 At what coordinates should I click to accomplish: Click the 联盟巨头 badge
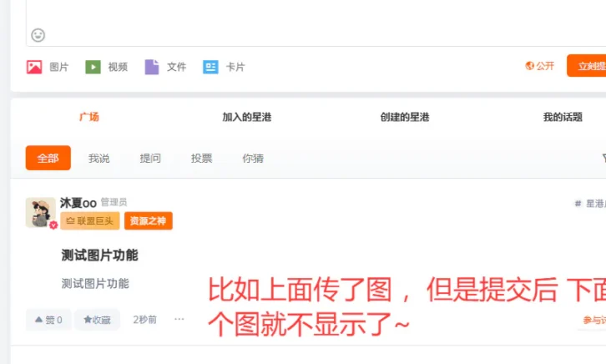point(90,220)
